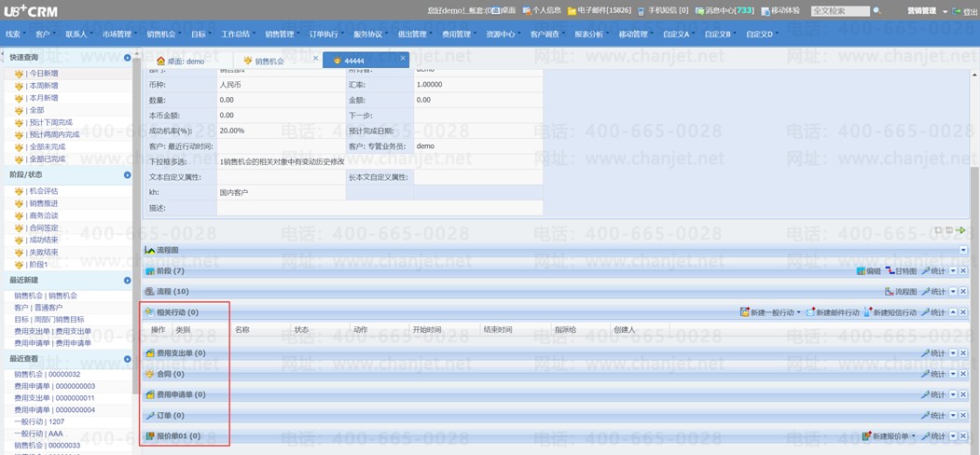The height and width of the screenshot is (455, 980).
Task: Open the 线索 menu
Action: pyautogui.click(x=14, y=34)
